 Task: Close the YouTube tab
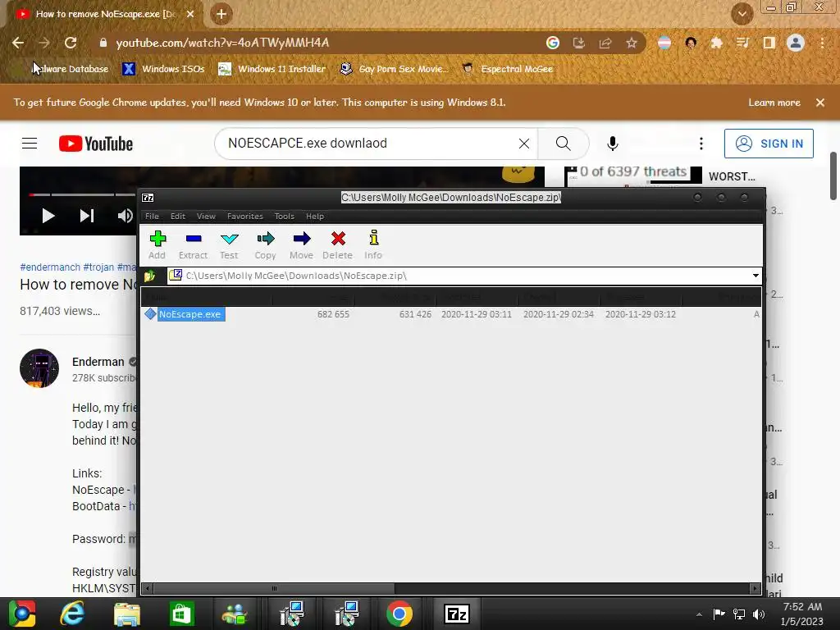[x=190, y=14]
